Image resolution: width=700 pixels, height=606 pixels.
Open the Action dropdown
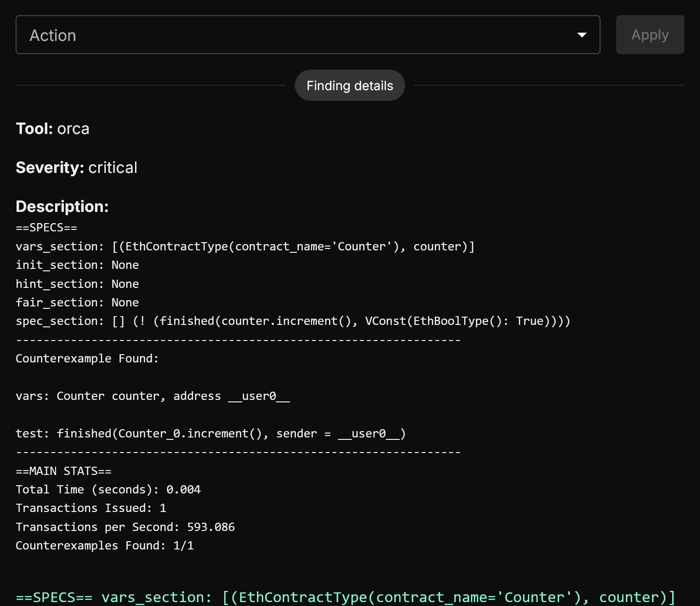[x=308, y=35]
